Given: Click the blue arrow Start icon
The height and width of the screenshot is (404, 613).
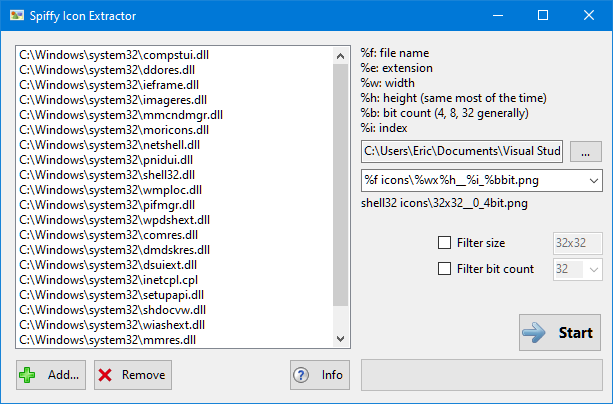Looking at the screenshot, I should [534, 333].
